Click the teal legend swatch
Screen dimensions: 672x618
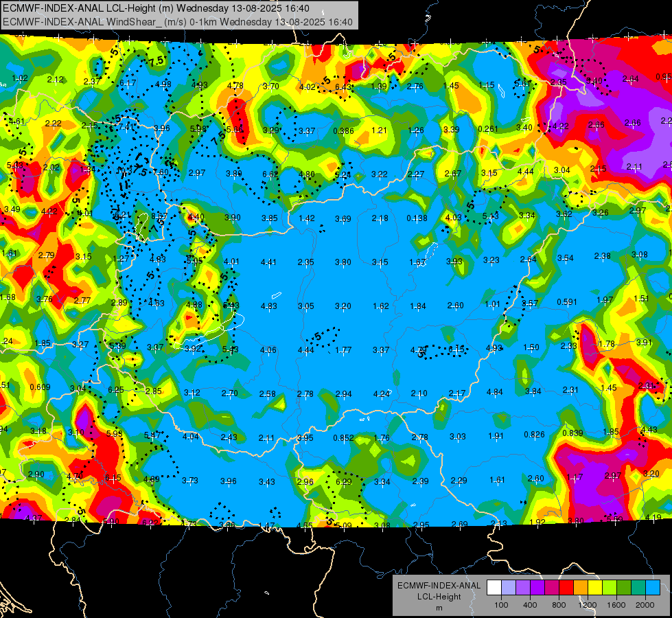638,588
